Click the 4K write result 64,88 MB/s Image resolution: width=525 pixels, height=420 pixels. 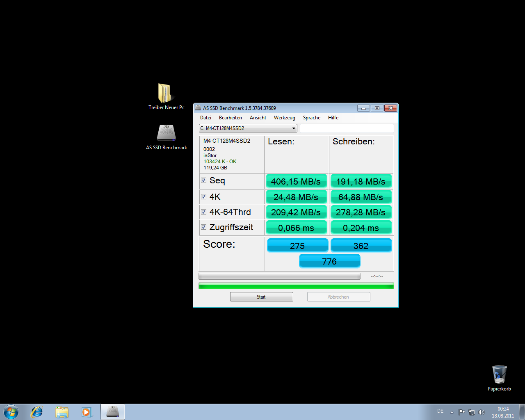pyautogui.click(x=361, y=197)
